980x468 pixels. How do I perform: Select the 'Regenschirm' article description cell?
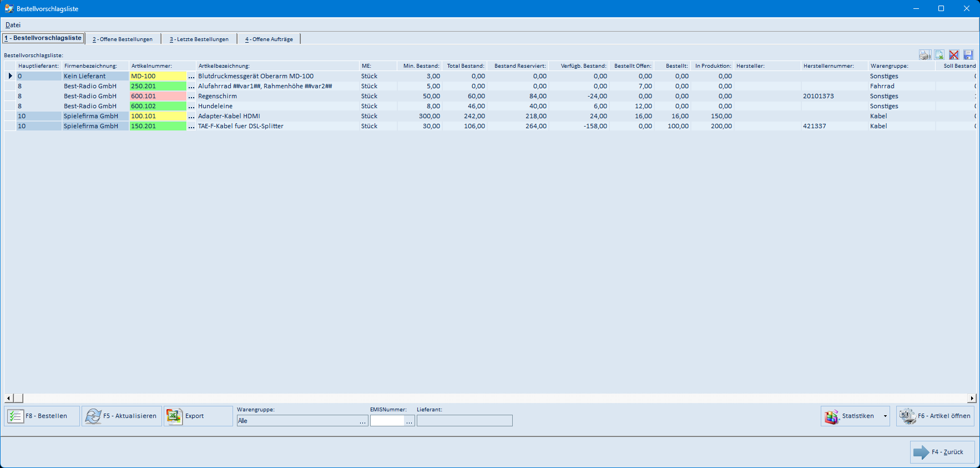[277, 96]
